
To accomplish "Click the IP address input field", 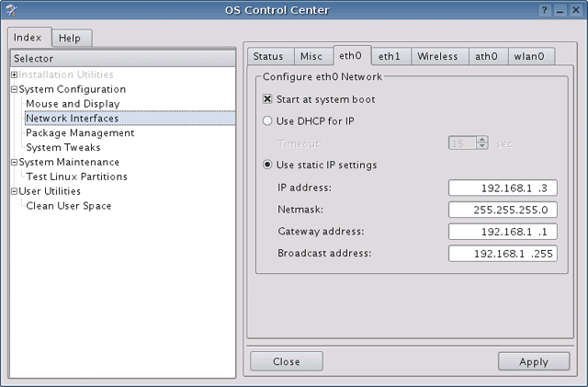I will tap(503, 188).
